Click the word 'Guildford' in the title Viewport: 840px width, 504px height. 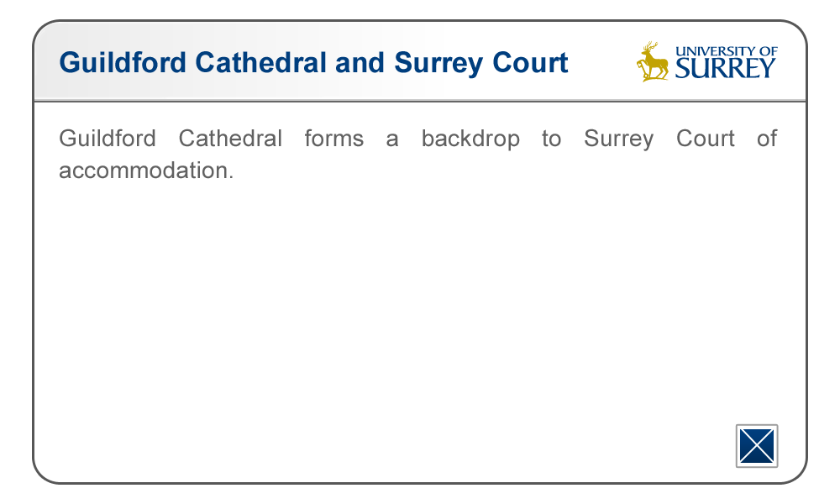click(x=123, y=62)
